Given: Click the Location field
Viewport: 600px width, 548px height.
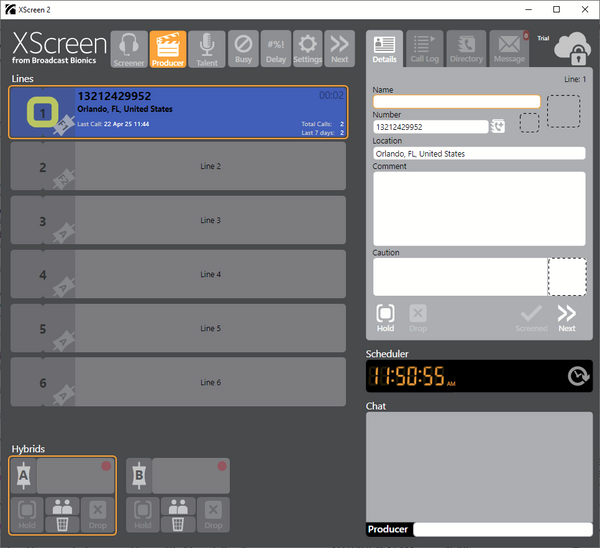Looking at the screenshot, I should coord(479,153).
